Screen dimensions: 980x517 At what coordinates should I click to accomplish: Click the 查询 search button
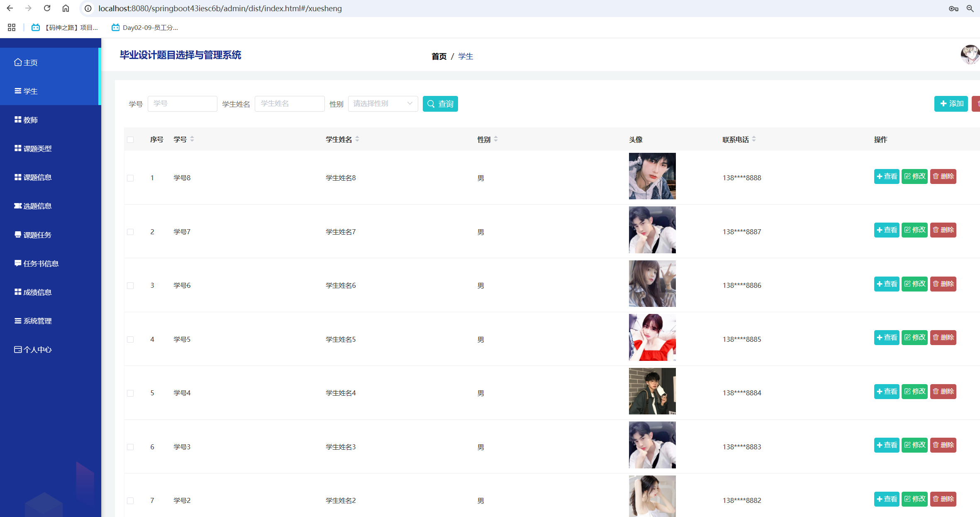[x=440, y=104]
